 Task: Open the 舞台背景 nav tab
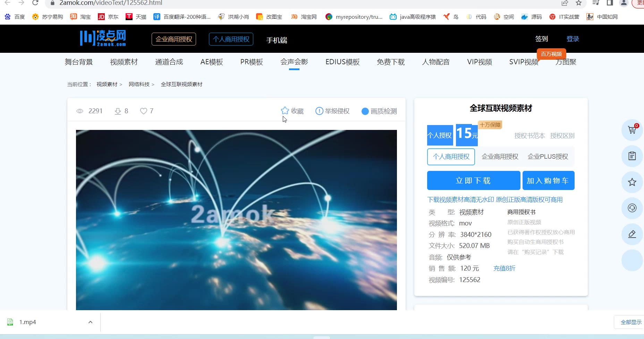(x=79, y=62)
